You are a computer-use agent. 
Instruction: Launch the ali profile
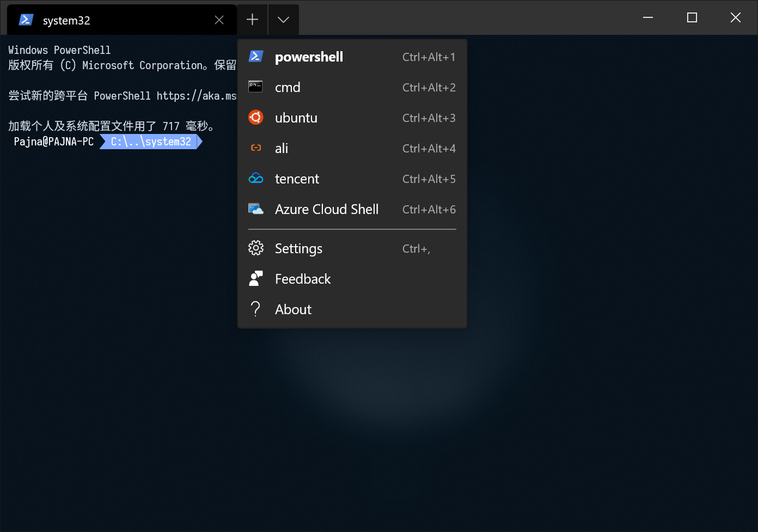coord(352,148)
